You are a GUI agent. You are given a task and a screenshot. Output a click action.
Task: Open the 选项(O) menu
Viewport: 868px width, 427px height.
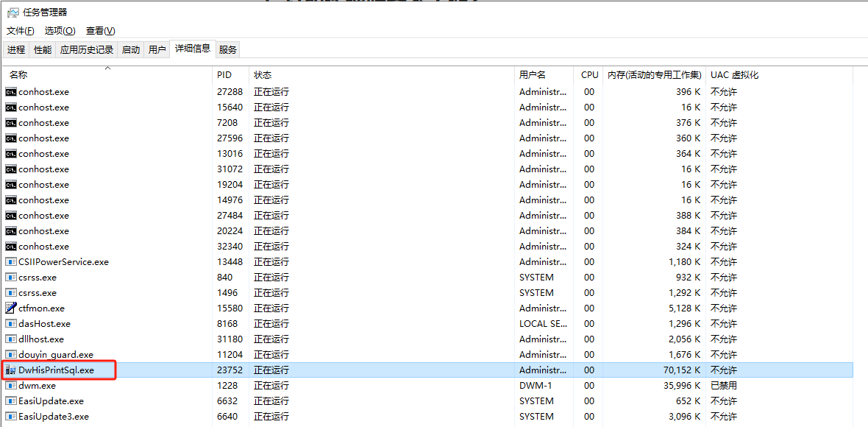(60, 31)
